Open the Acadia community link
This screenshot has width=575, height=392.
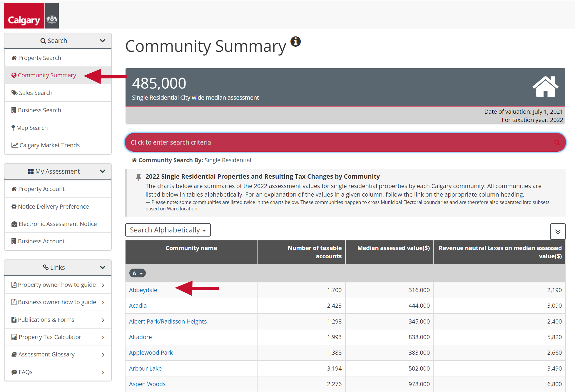pos(138,306)
